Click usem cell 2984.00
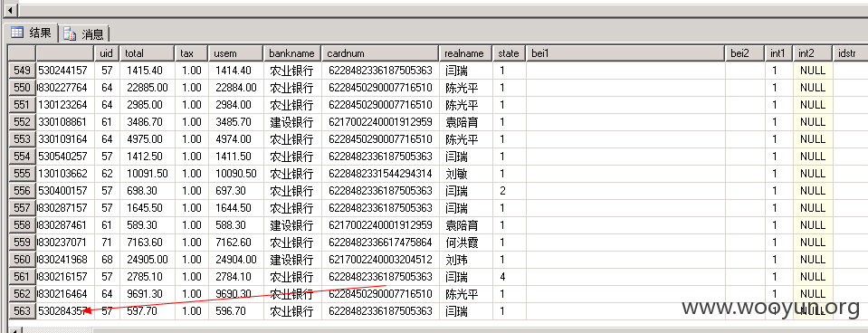The width and height of the screenshot is (868, 333). 236,105
